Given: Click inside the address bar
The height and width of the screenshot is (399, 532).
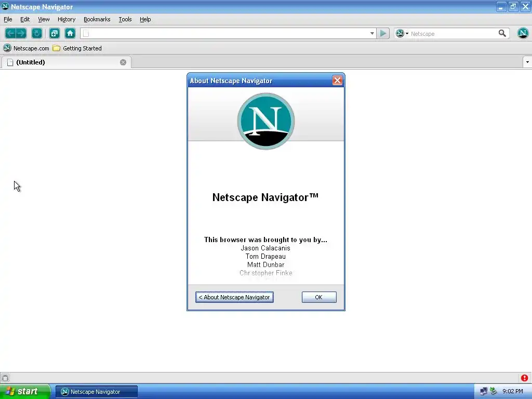Looking at the screenshot, I should tap(228, 33).
